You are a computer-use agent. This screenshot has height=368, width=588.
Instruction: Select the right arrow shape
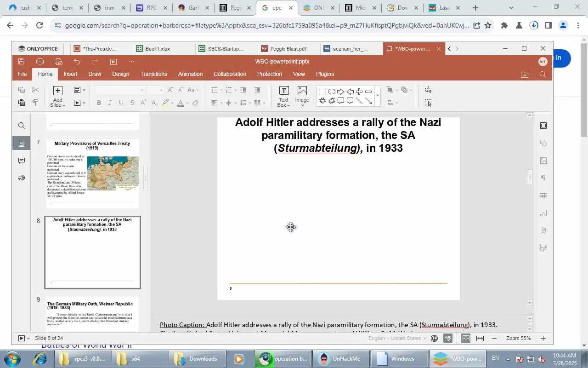click(341, 92)
